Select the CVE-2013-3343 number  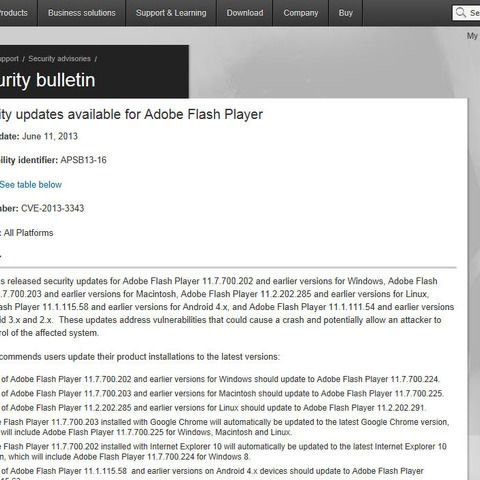[52, 208]
